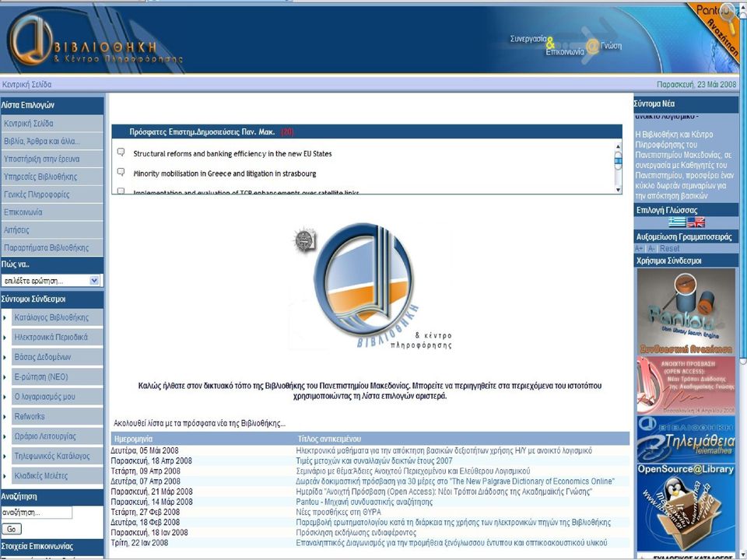Open the 'Γενικές Πληροφορίες' menu item

coord(52,194)
